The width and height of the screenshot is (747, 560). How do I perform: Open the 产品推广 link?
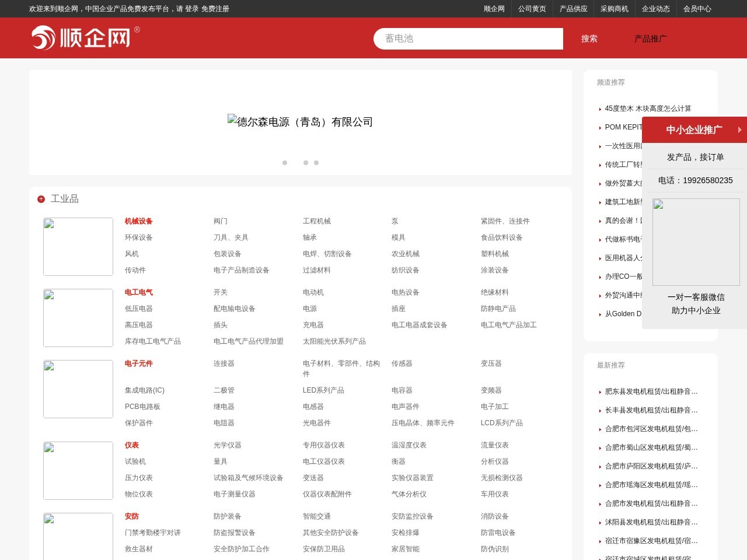[x=650, y=38]
